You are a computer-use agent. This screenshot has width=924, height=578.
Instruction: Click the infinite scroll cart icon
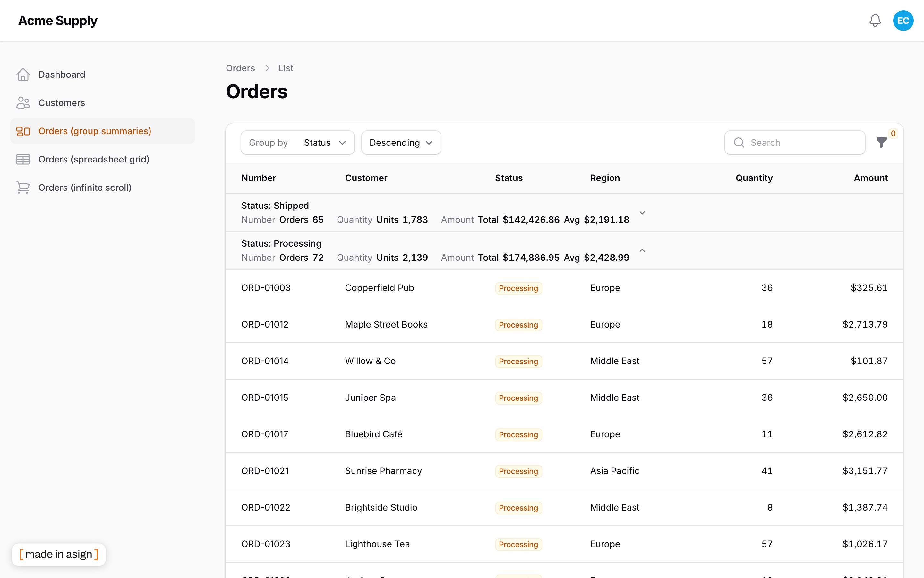(x=23, y=188)
